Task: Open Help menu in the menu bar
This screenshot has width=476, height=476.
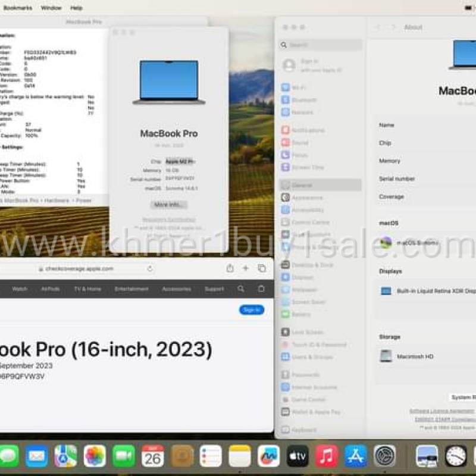Action: click(76, 8)
